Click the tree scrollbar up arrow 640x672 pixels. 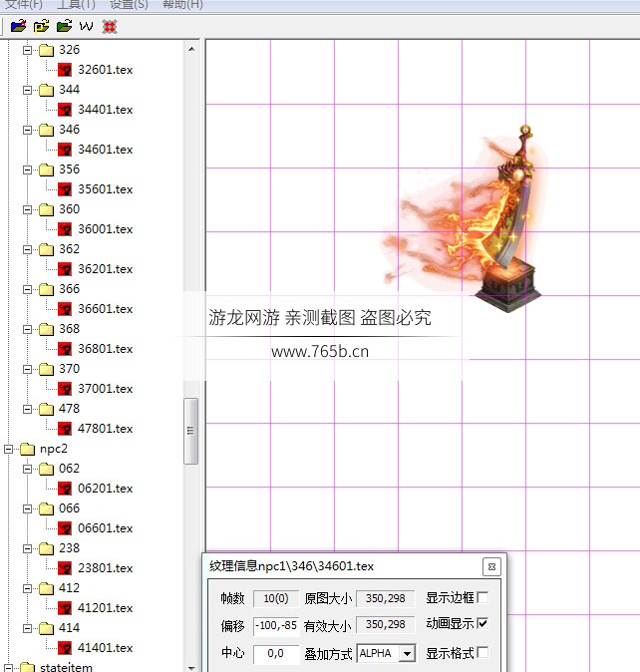click(x=191, y=49)
